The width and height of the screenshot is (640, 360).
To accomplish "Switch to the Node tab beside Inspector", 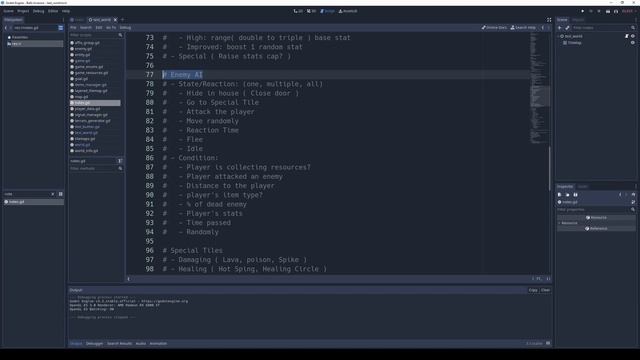I will [x=582, y=187].
